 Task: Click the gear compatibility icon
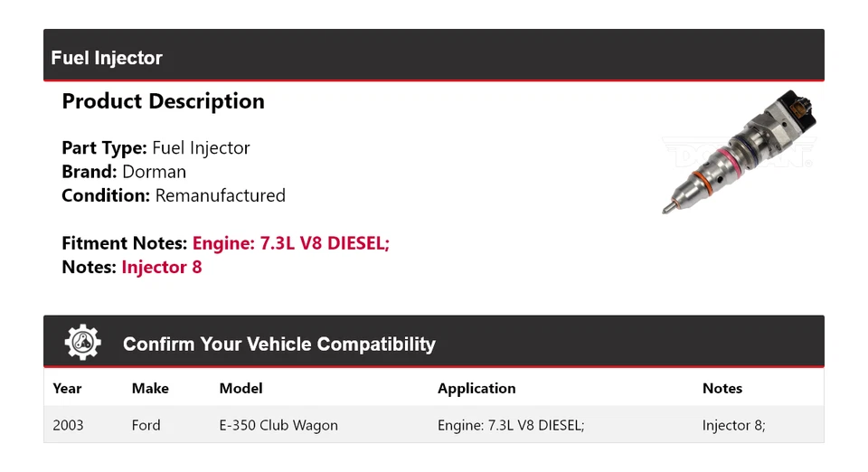pyautogui.click(x=83, y=343)
